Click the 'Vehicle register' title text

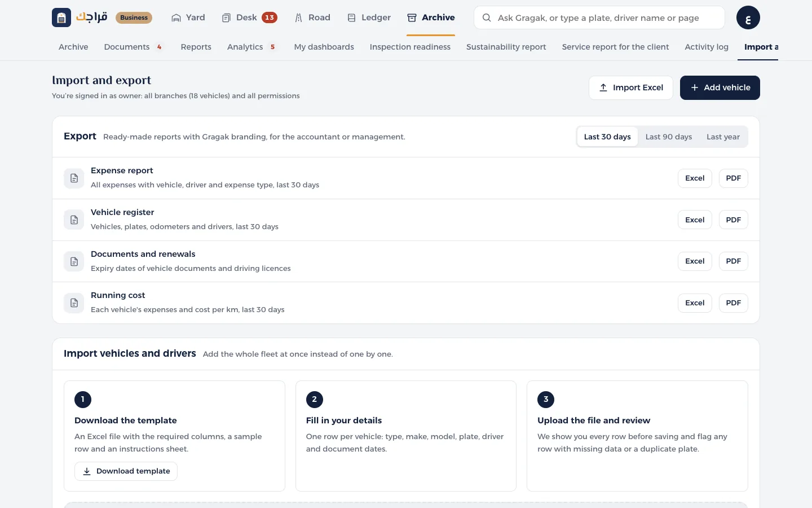coord(122,212)
